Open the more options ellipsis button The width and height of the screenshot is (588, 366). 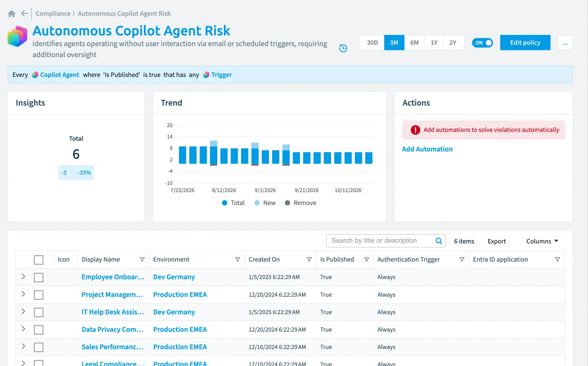pos(565,43)
